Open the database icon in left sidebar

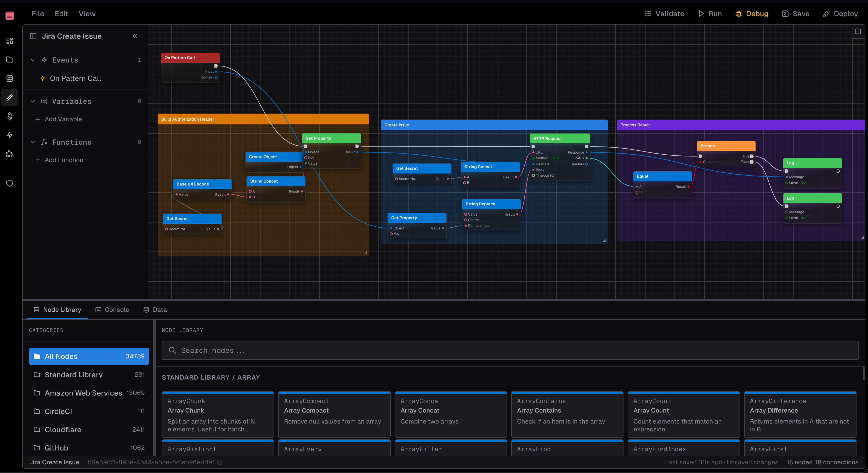point(10,78)
